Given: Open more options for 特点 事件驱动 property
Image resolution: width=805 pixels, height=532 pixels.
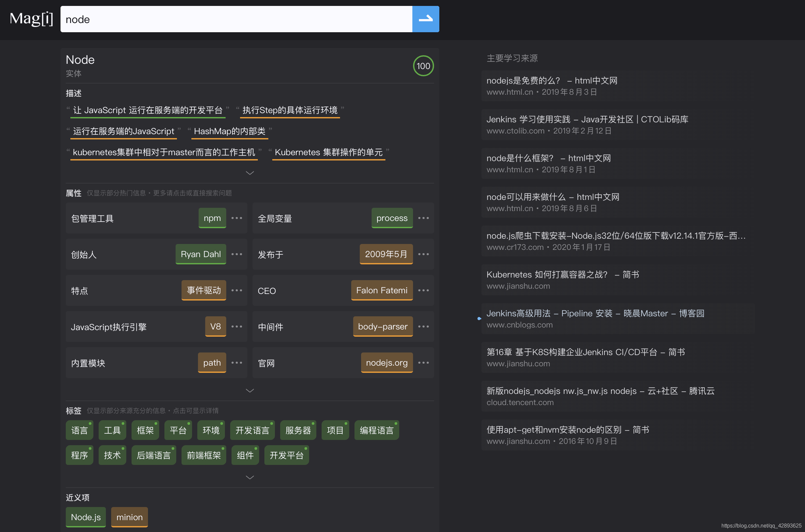Looking at the screenshot, I should (237, 290).
